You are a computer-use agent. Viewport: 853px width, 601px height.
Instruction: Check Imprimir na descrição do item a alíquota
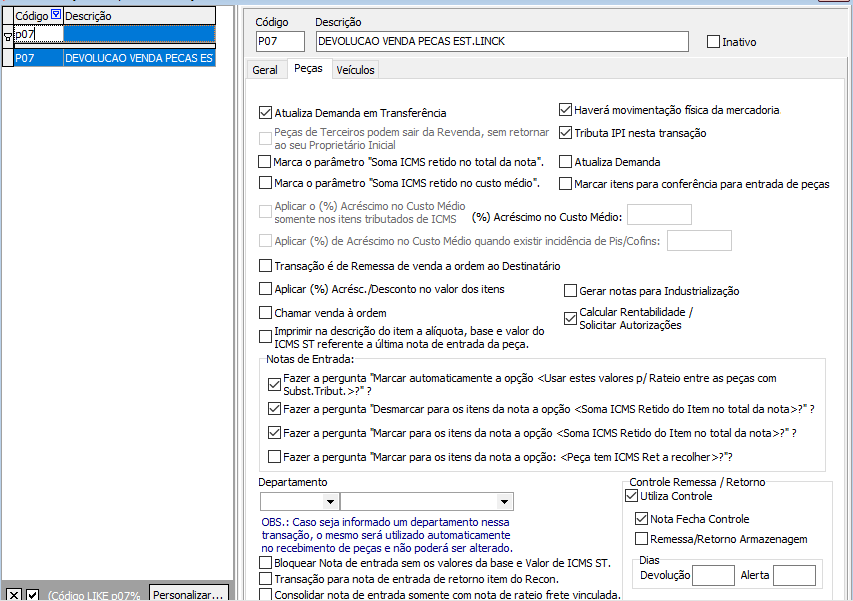265,337
